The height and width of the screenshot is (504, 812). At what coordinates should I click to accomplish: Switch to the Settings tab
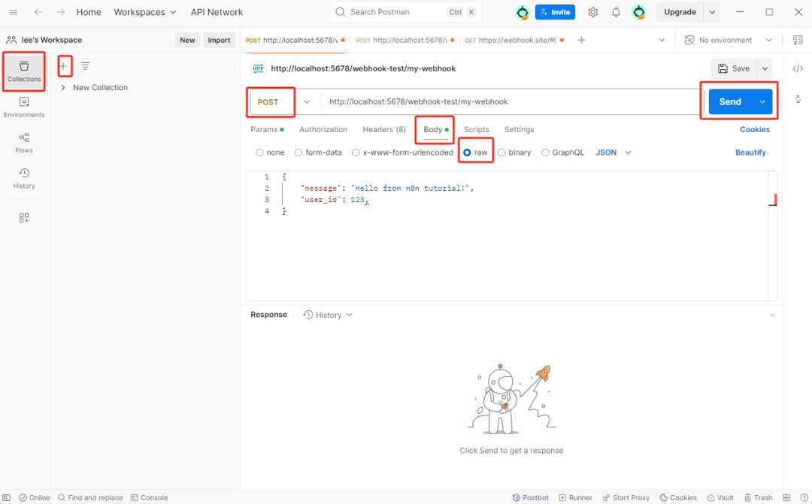coord(519,129)
